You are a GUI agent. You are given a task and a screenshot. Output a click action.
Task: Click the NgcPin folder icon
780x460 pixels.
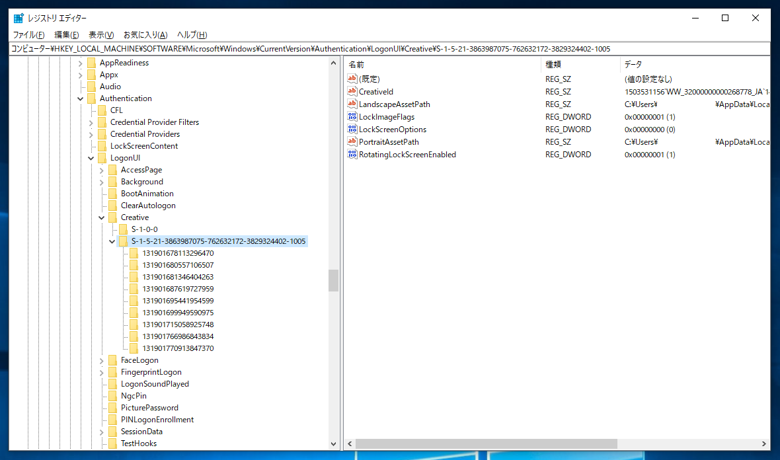point(112,396)
